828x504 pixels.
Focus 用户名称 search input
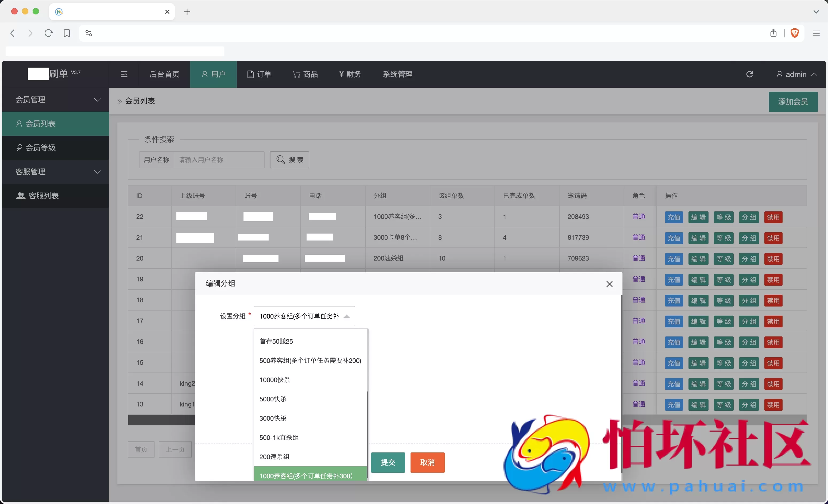tap(219, 160)
